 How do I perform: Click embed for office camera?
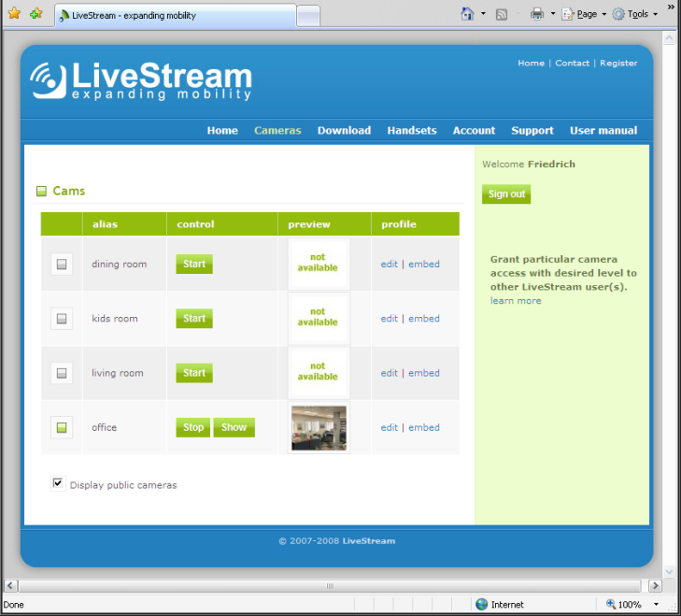pyautogui.click(x=424, y=427)
